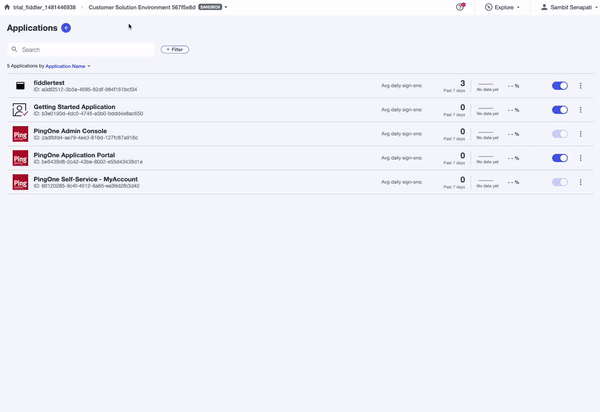Click the PingOne Application Portal Ping logo
Screen dimensions: 600x412
[x=20, y=158]
